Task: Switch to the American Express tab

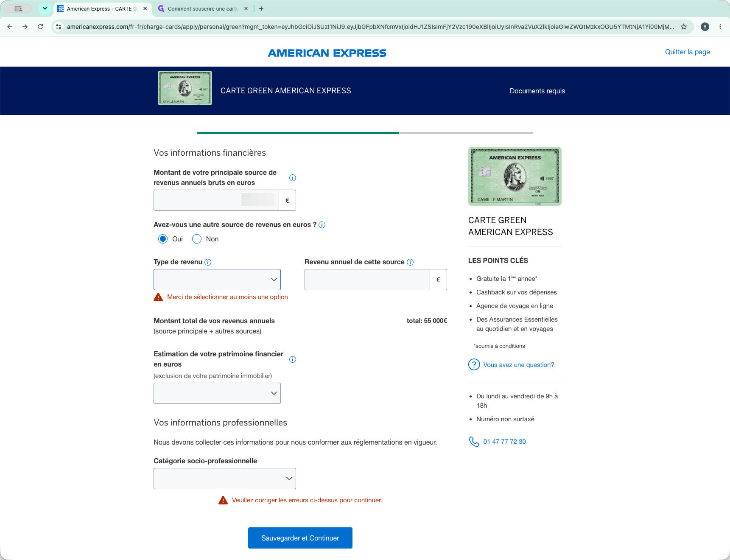Action: point(102,8)
